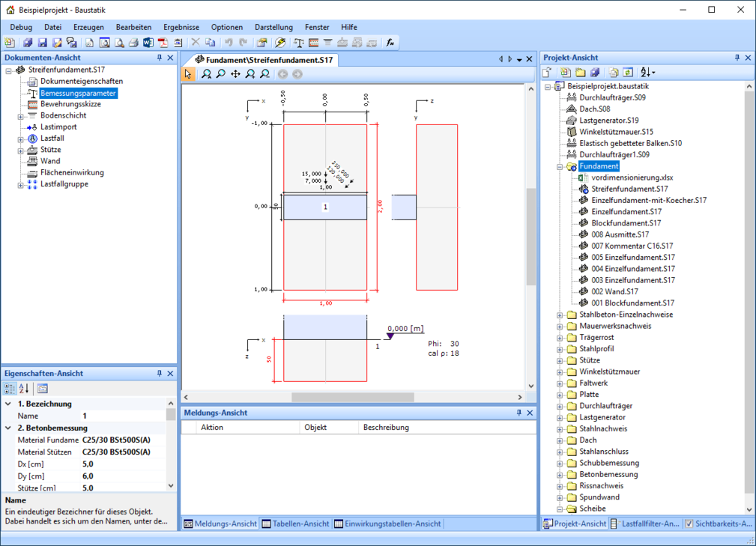The image size is (756, 546).
Task: Toggle alphabetical sort in Eigenschaften-Ansicht
Action: [x=24, y=388]
